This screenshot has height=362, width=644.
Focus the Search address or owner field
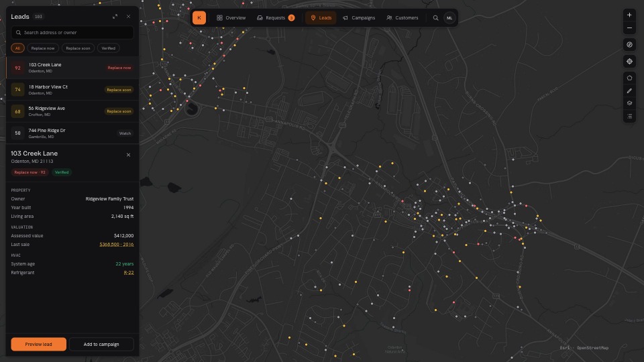(x=72, y=32)
